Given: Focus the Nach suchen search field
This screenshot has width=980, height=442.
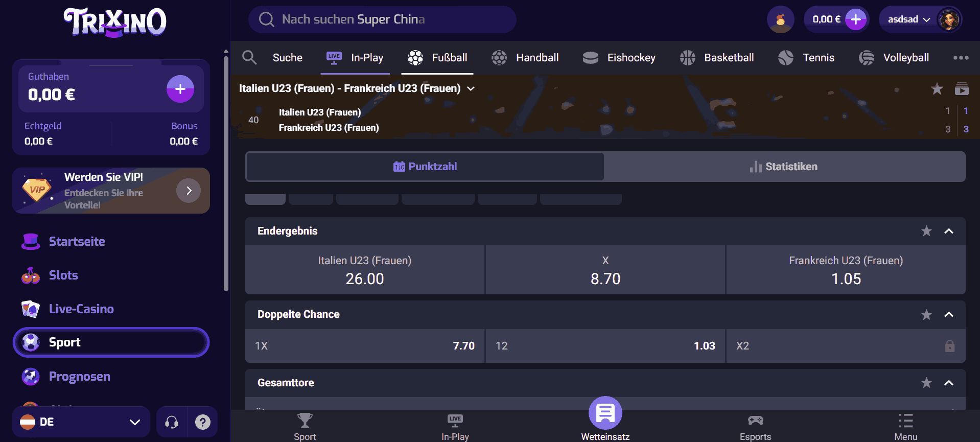Looking at the screenshot, I should (x=382, y=19).
